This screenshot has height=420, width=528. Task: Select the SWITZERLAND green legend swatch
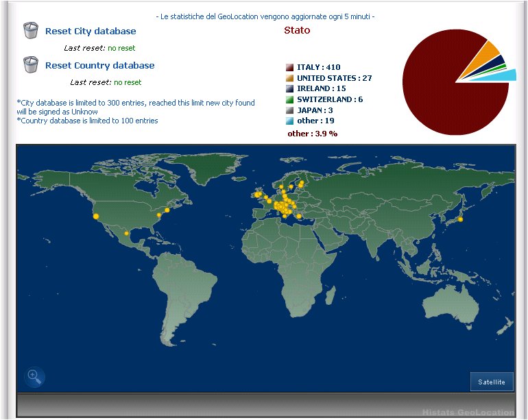point(289,99)
